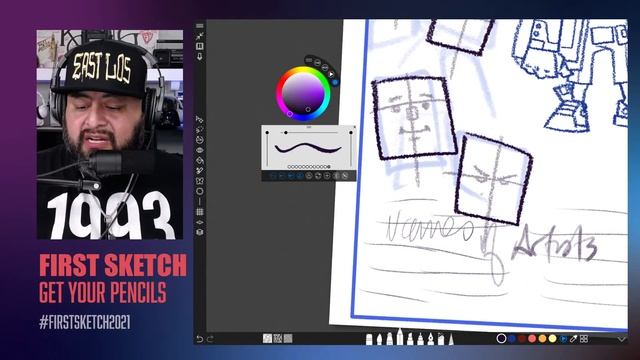
Task: Select the straight line tool
Action: (x=200, y=202)
